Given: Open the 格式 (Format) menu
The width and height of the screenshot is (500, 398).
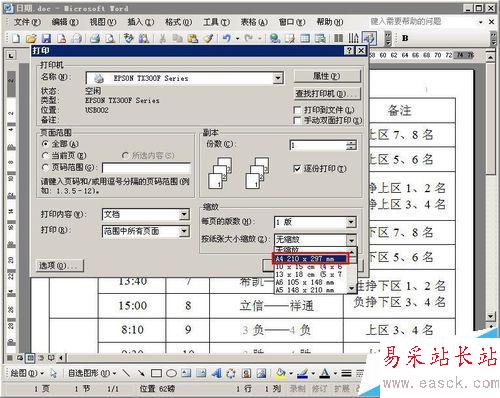Looking at the screenshot, I should pos(178,22).
